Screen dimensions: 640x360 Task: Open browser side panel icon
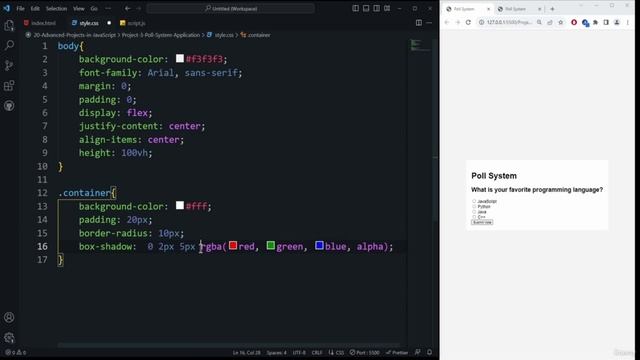click(x=606, y=22)
